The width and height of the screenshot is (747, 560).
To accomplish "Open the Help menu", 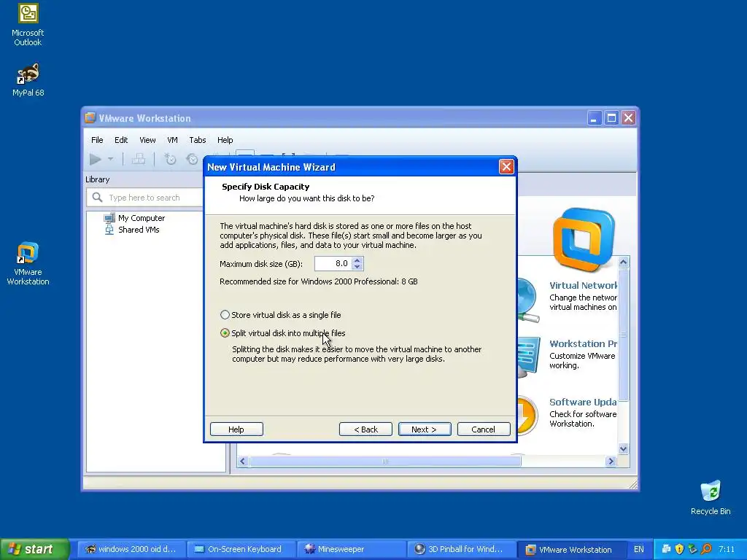I will pyautogui.click(x=225, y=140).
